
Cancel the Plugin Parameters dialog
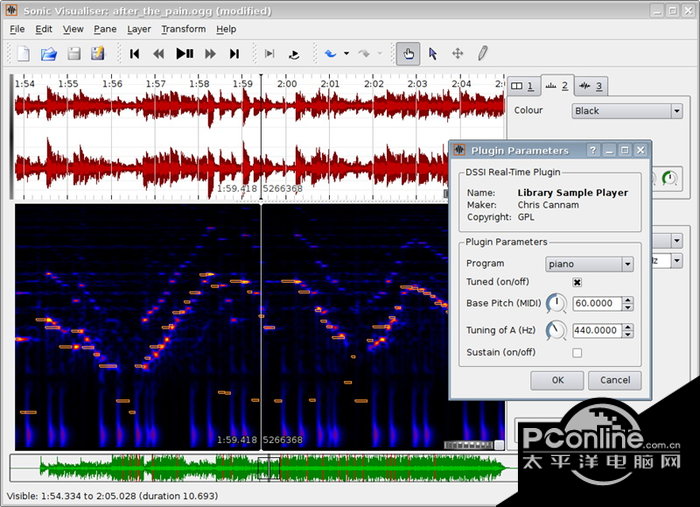coord(614,380)
